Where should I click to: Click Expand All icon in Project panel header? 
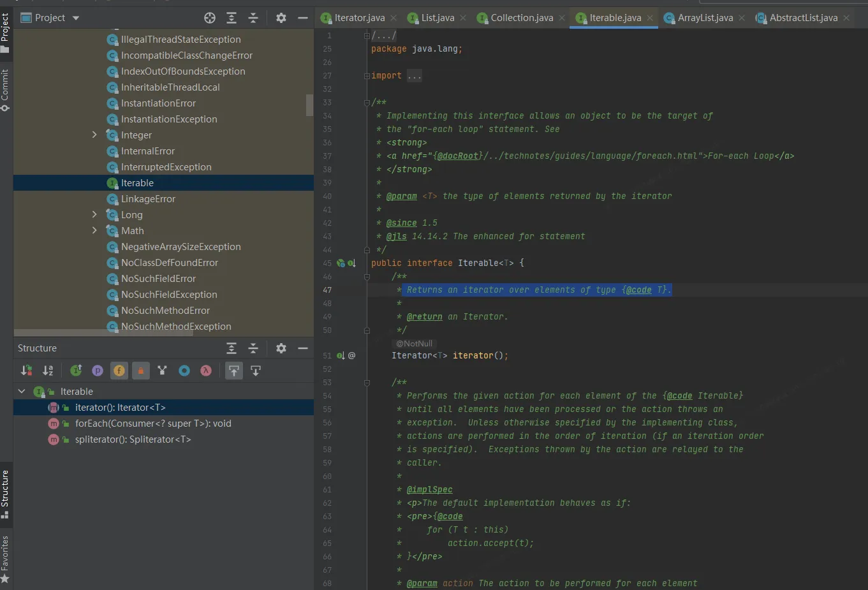point(232,18)
